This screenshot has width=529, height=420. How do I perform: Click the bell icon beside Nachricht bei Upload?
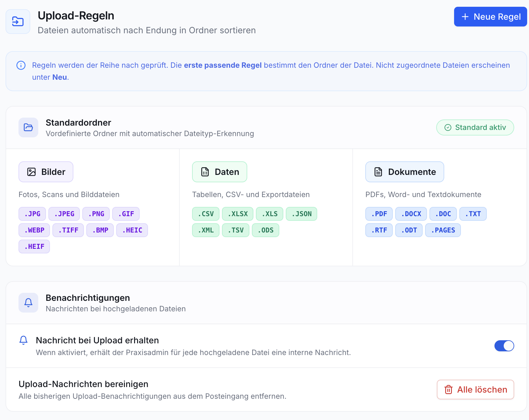(23, 340)
